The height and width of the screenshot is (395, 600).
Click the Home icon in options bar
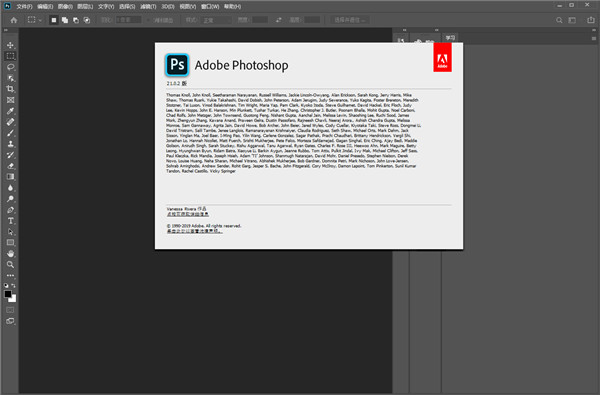14,20
